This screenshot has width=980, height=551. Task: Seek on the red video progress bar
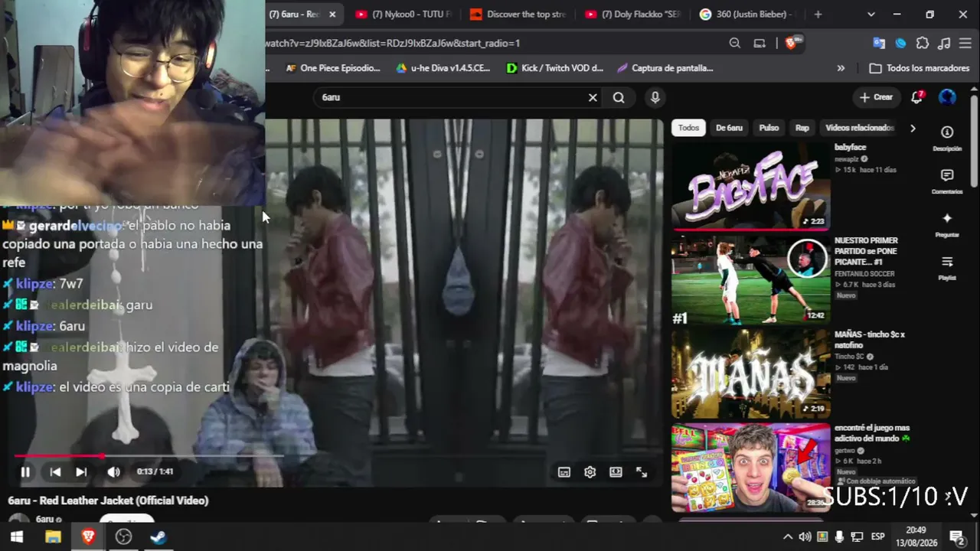point(149,456)
